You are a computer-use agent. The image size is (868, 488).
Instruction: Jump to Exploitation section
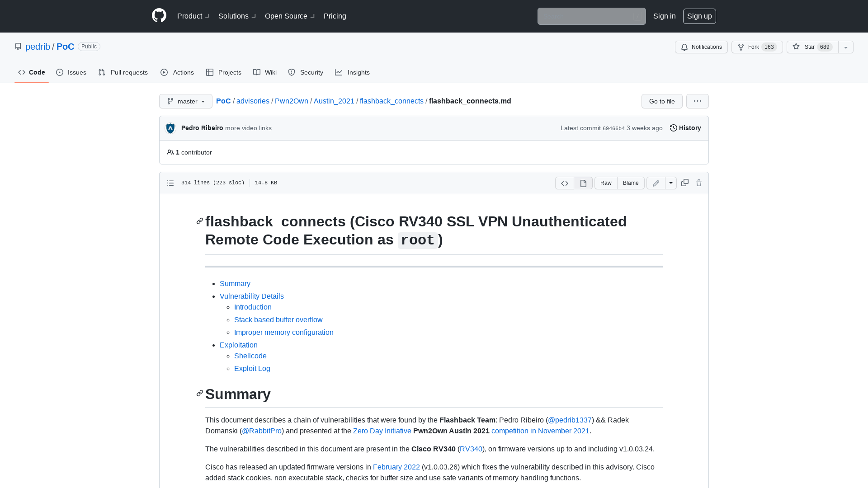pos(239,345)
